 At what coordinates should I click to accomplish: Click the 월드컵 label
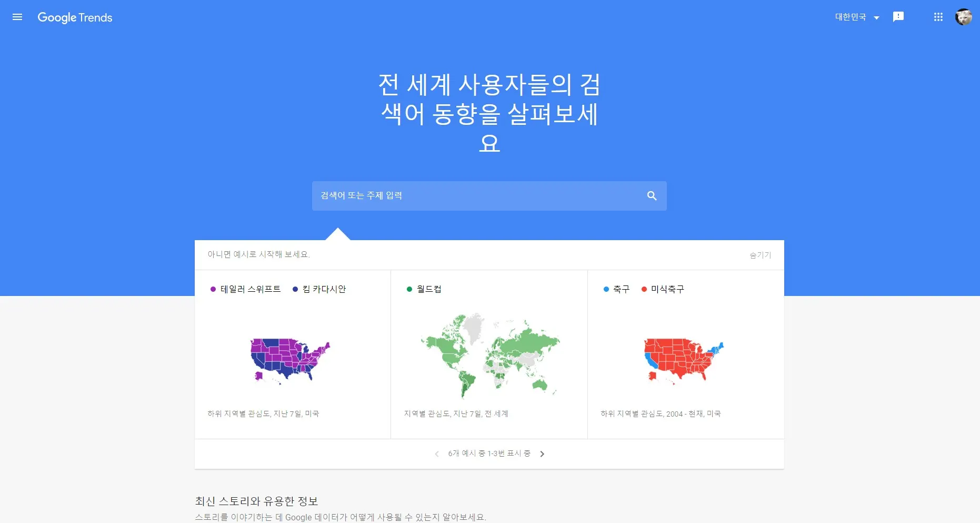point(429,289)
